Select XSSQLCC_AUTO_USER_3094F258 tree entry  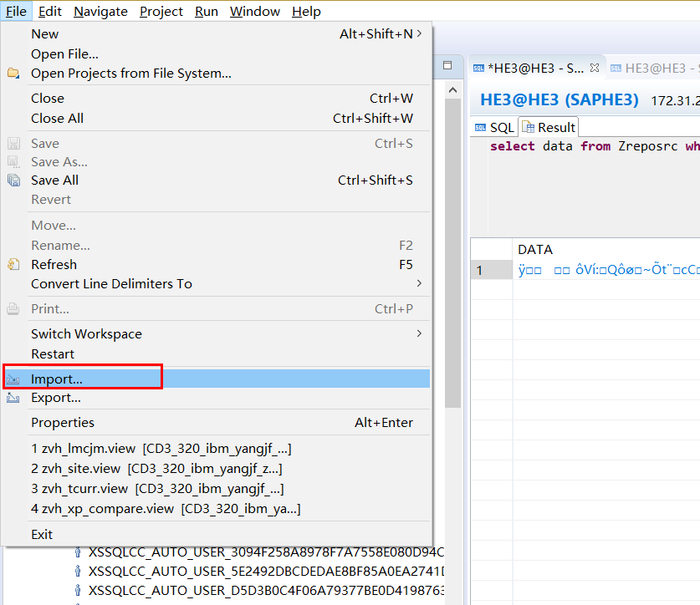coord(266,552)
